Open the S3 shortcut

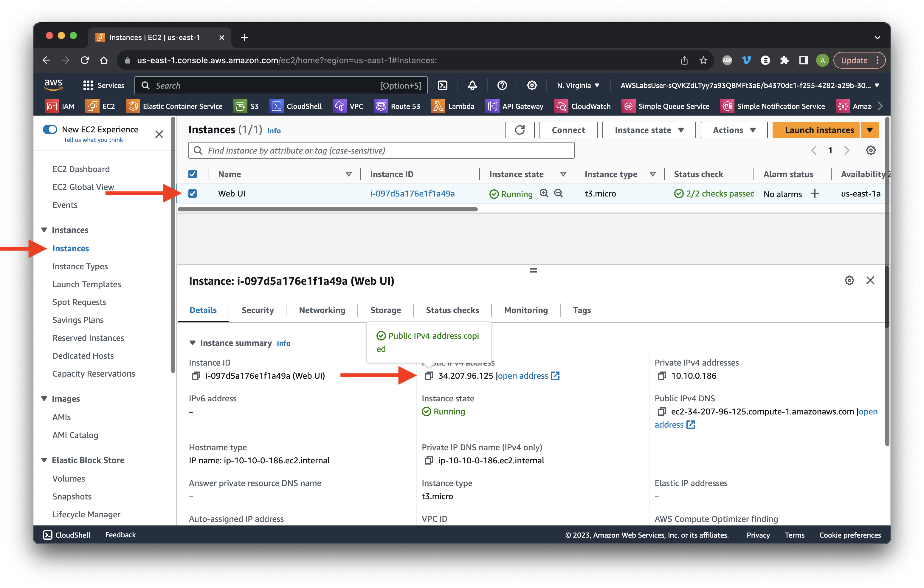pyautogui.click(x=246, y=106)
